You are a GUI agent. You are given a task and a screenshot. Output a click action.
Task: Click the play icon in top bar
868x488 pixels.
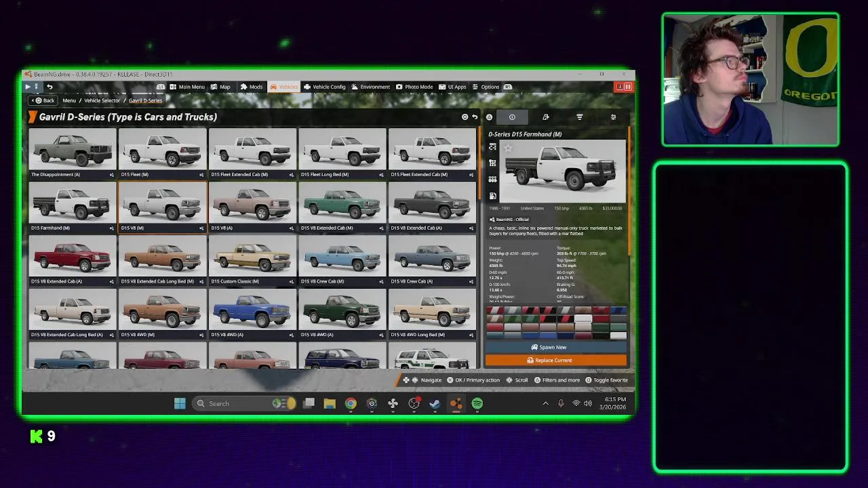28,87
